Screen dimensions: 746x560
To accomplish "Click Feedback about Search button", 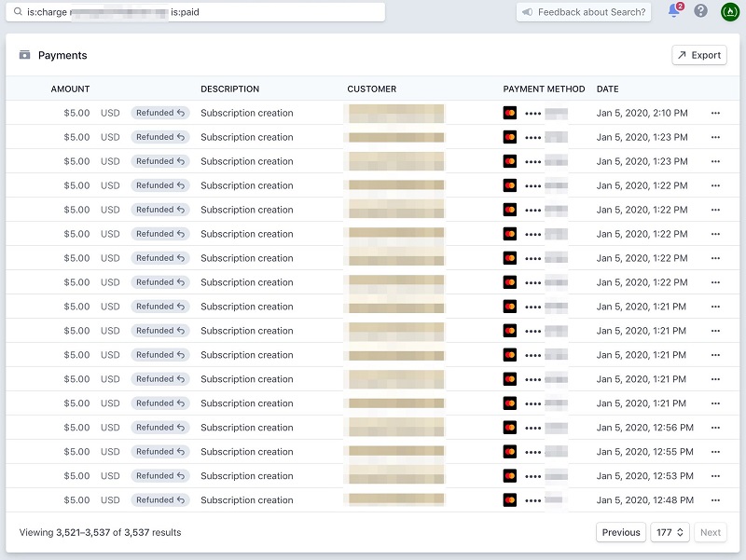I will [x=584, y=12].
